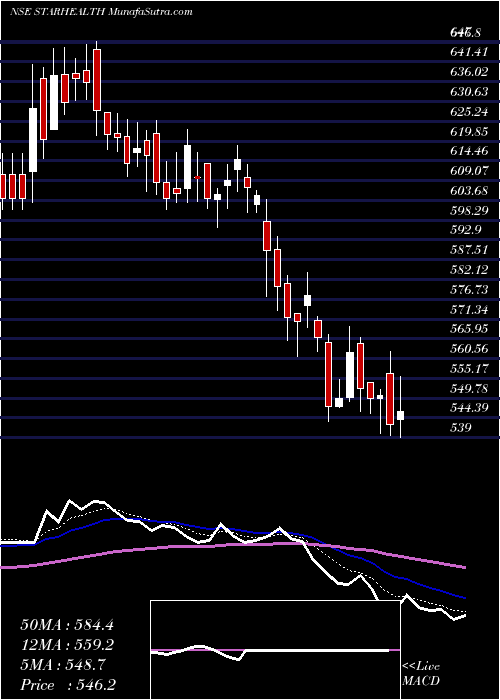Click the 587.51 price axis label

click(x=469, y=249)
